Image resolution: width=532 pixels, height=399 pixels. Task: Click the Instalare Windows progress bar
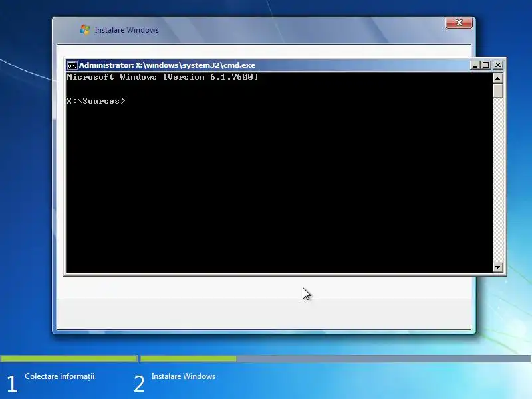[x=336, y=358]
